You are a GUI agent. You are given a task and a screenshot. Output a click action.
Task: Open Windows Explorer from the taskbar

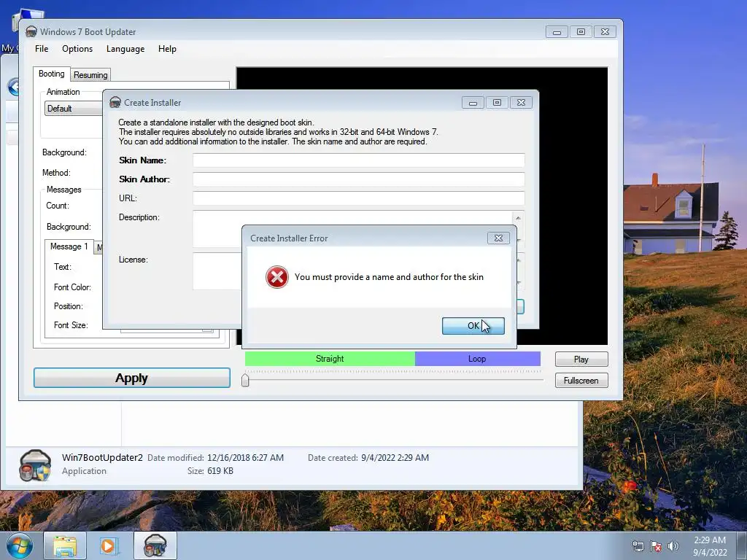65,545
